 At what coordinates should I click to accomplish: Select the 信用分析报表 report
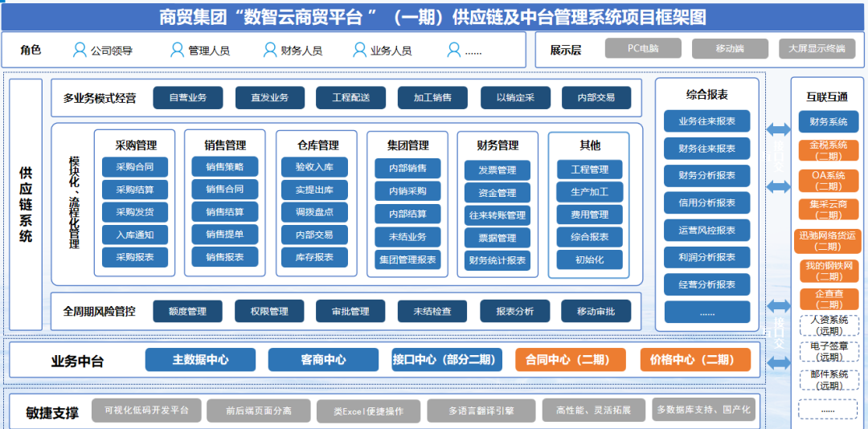click(x=707, y=202)
